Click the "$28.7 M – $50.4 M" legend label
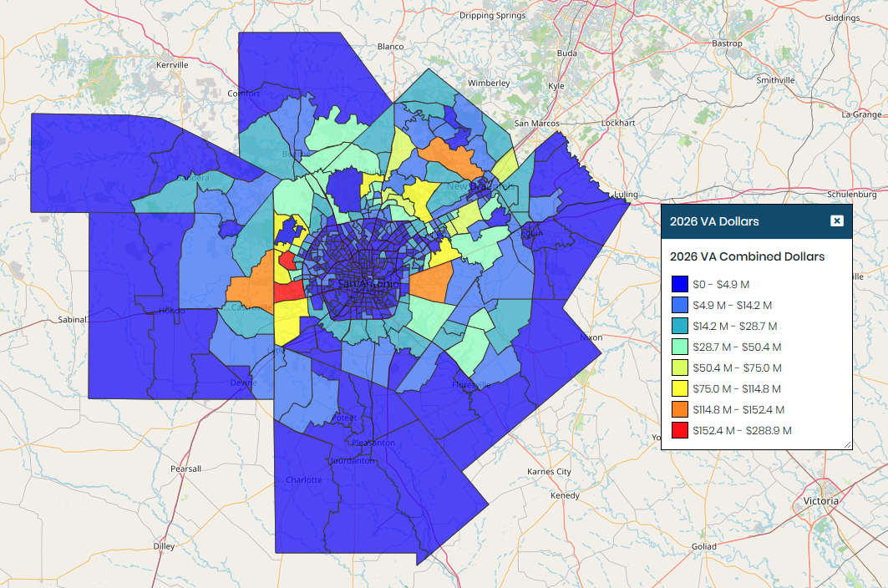Screen dimensions: 888x588 (737, 347)
